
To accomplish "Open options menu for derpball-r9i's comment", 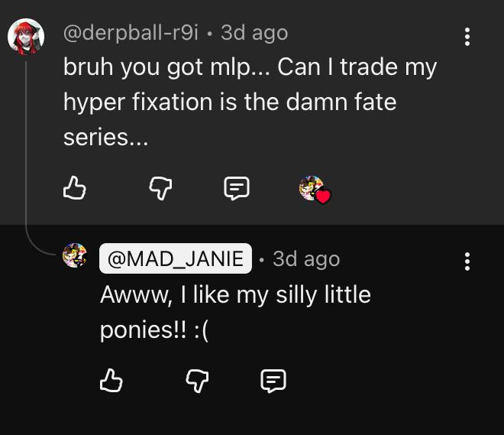I will pyautogui.click(x=467, y=36).
